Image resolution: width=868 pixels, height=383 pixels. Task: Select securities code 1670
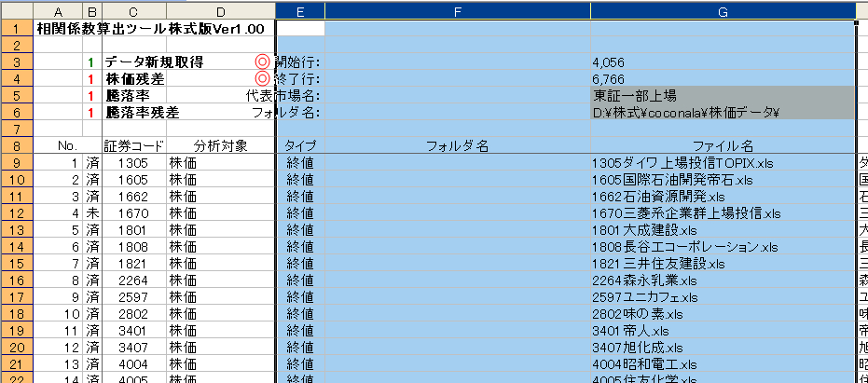133,213
